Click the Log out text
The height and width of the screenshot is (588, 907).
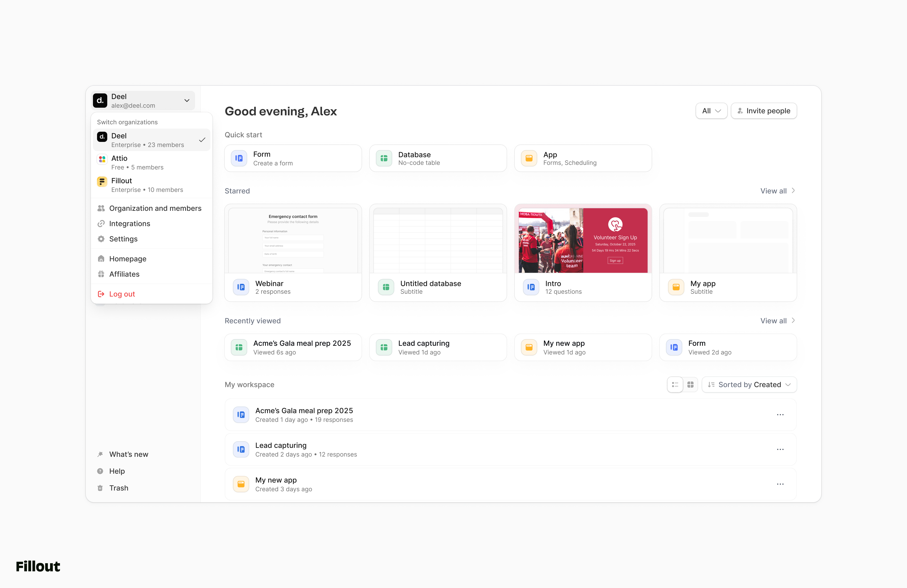pyautogui.click(x=122, y=294)
